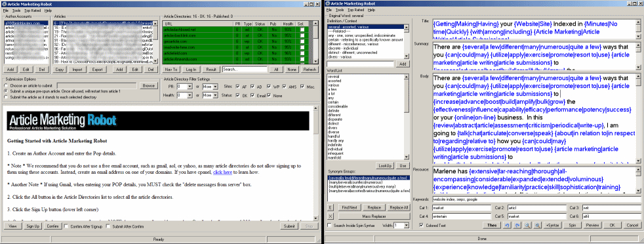
Task: Toggle the WP sites filter checkbox
Action: 270,87
